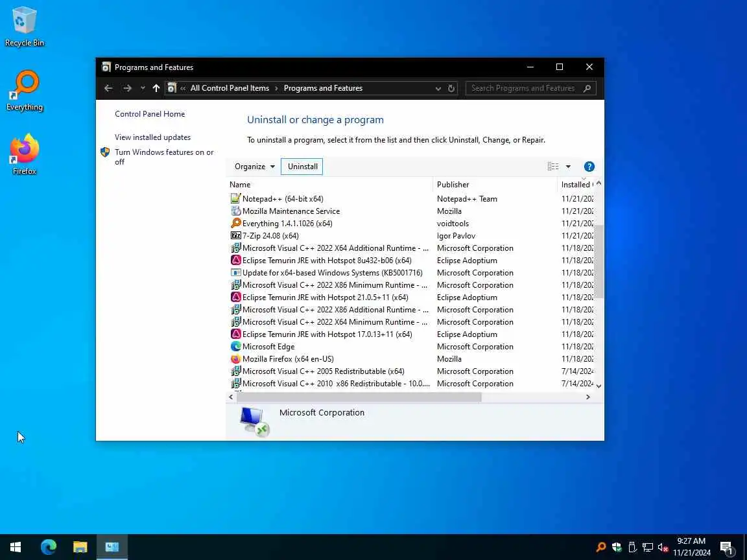Click the Igor Pavlov publisher cell

tap(456, 236)
